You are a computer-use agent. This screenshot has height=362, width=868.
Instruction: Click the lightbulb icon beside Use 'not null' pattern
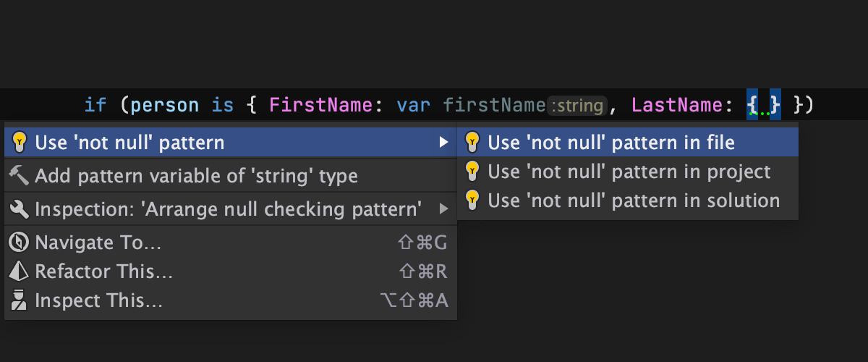(x=20, y=143)
